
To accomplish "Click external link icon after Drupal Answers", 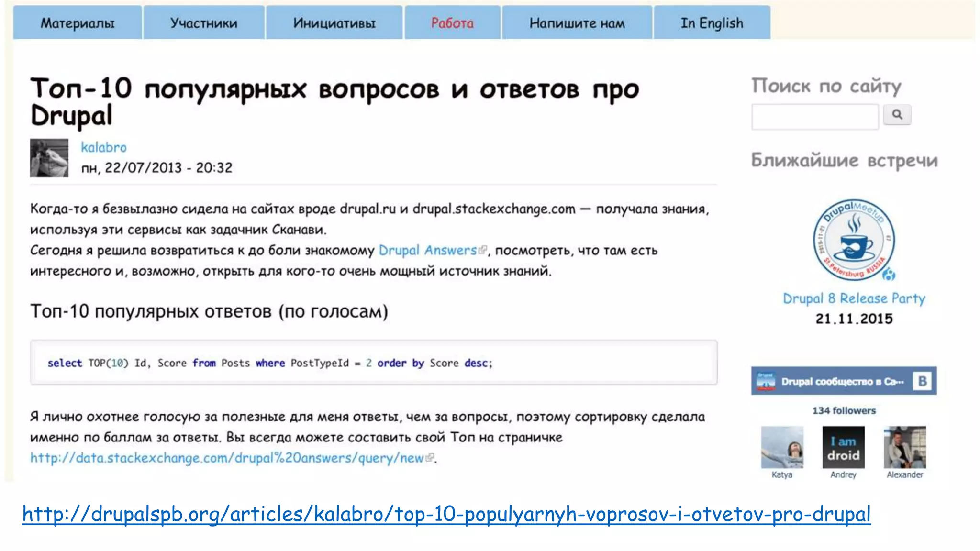I will pos(482,250).
